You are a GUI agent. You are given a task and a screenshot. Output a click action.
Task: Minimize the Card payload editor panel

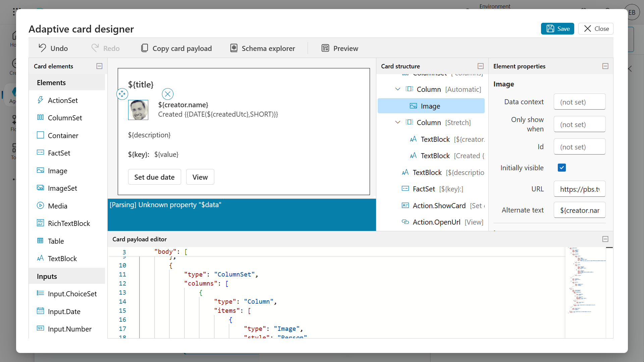pos(605,239)
